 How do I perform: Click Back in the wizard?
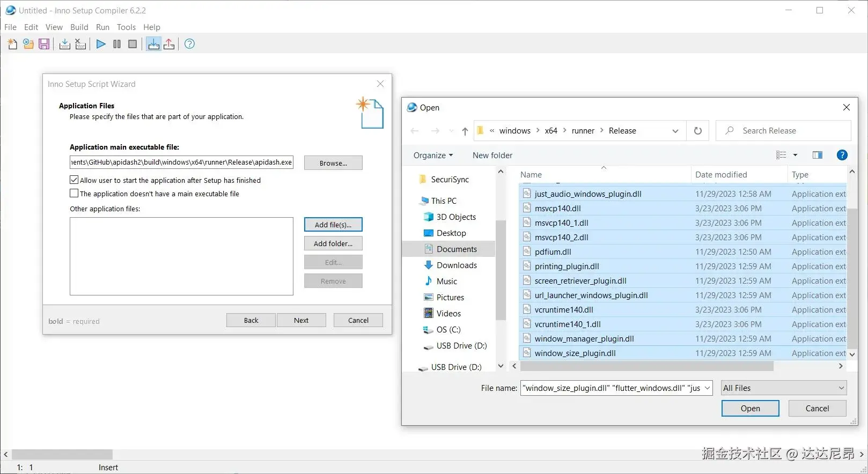pos(251,320)
